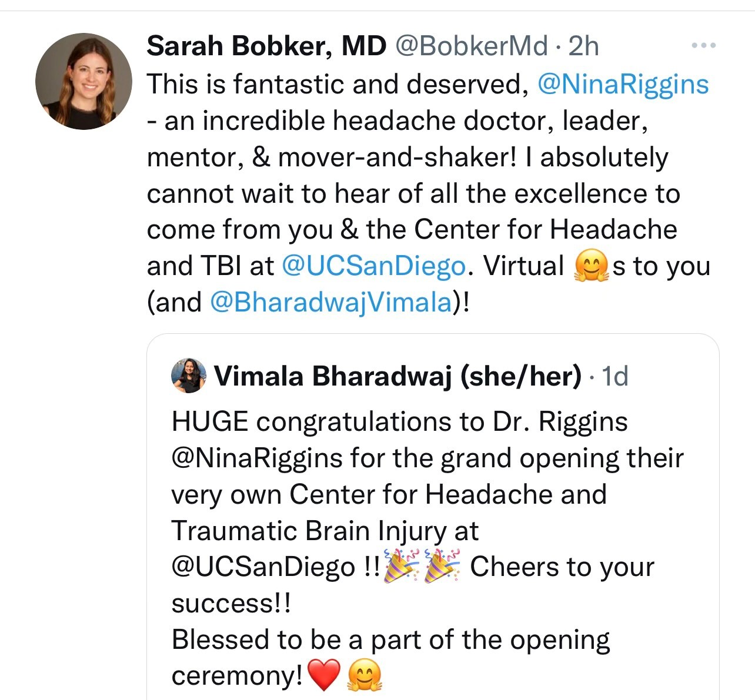Open the blue @NinaRiggins mention link
This screenshot has height=700, width=755.
click(x=623, y=84)
